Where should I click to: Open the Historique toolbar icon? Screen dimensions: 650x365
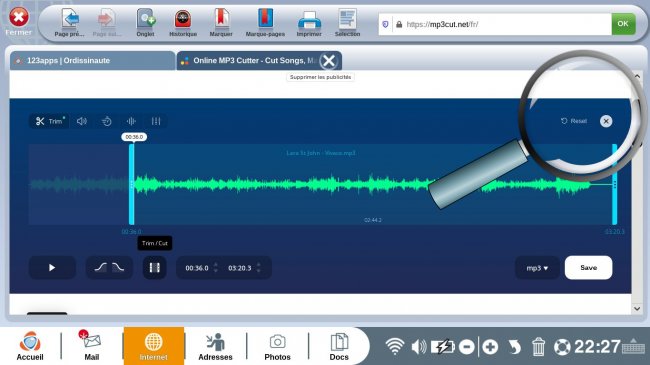(183, 23)
